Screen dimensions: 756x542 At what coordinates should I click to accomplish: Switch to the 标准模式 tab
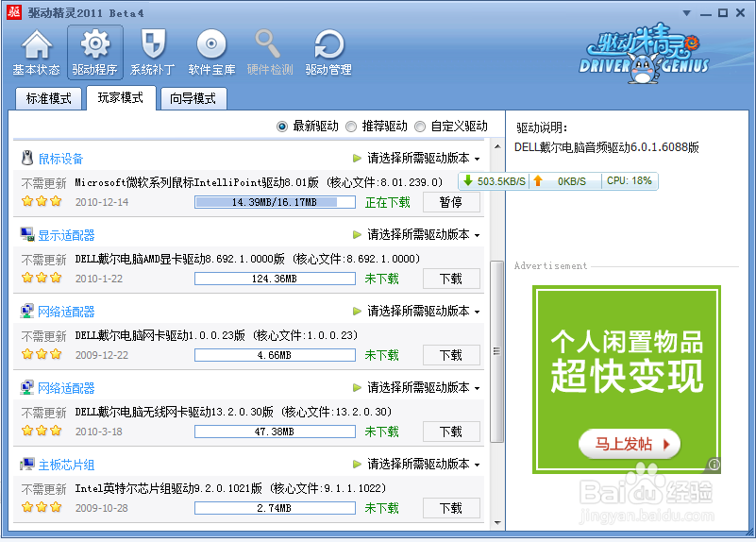point(48,98)
